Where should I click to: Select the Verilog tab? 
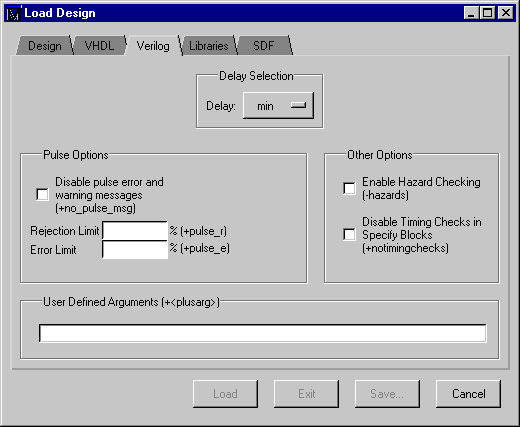pyautogui.click(x=153, y=46)
